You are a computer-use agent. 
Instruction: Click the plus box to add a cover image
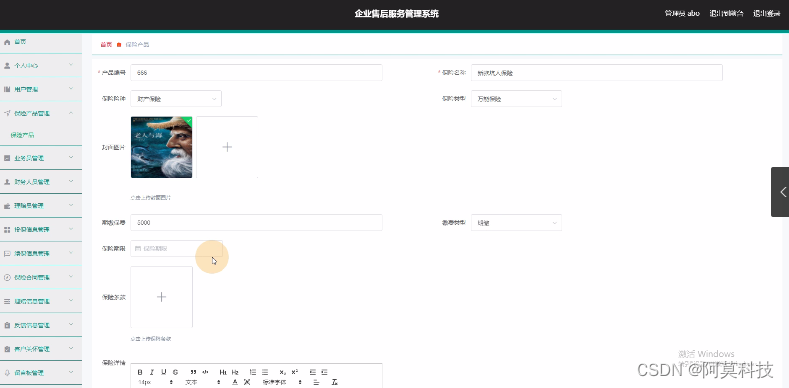[227, 147]
